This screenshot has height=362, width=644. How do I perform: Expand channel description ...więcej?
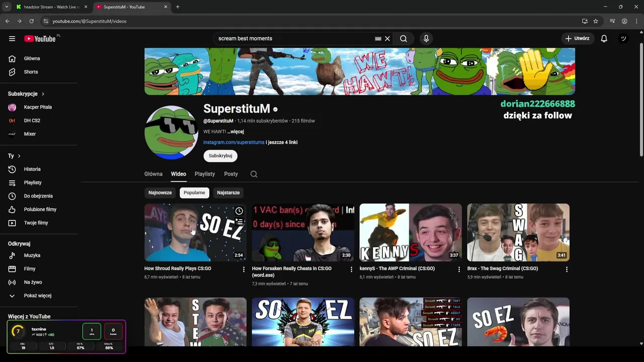[235, 132]
